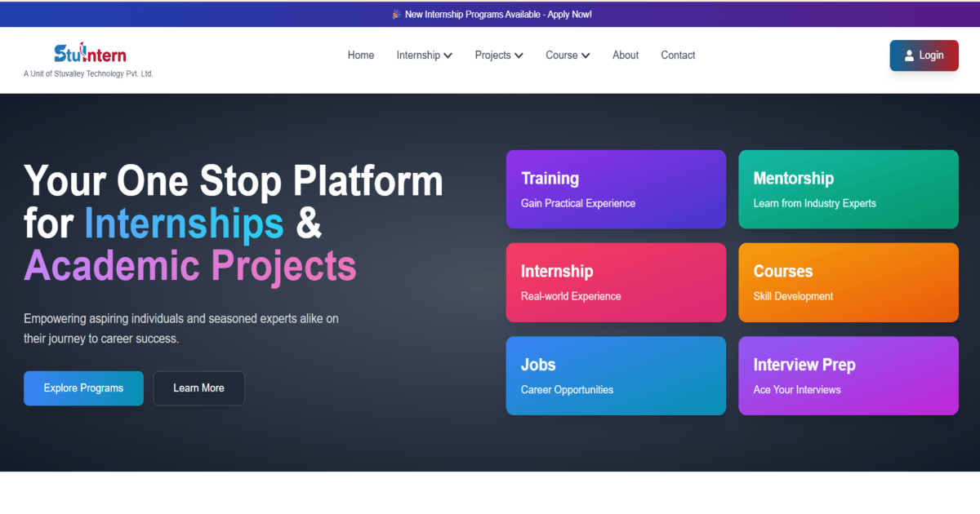Click the celebration emoji in the top banner
Image resolution: width=980 pixels, height=514 pixels.
(x=396, y=14)
